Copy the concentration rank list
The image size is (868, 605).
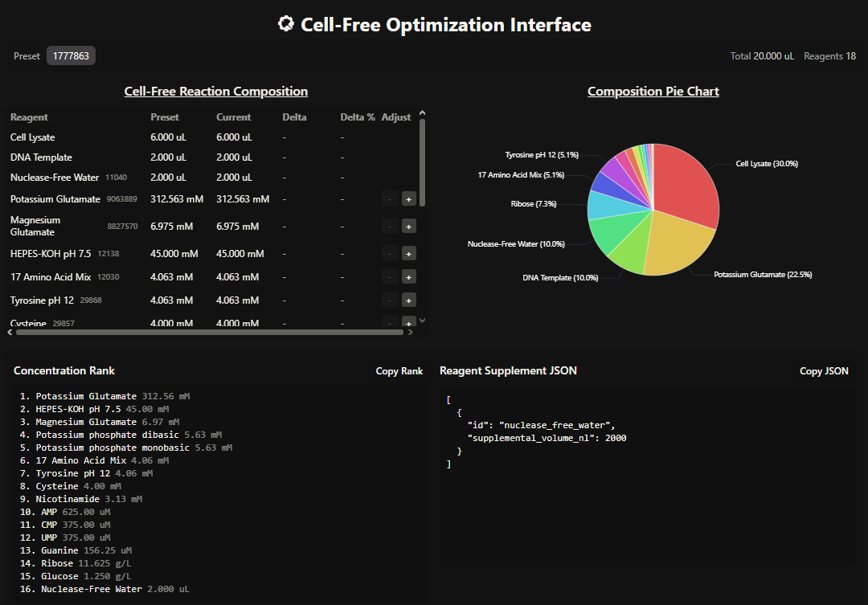(x=399, y=371)
